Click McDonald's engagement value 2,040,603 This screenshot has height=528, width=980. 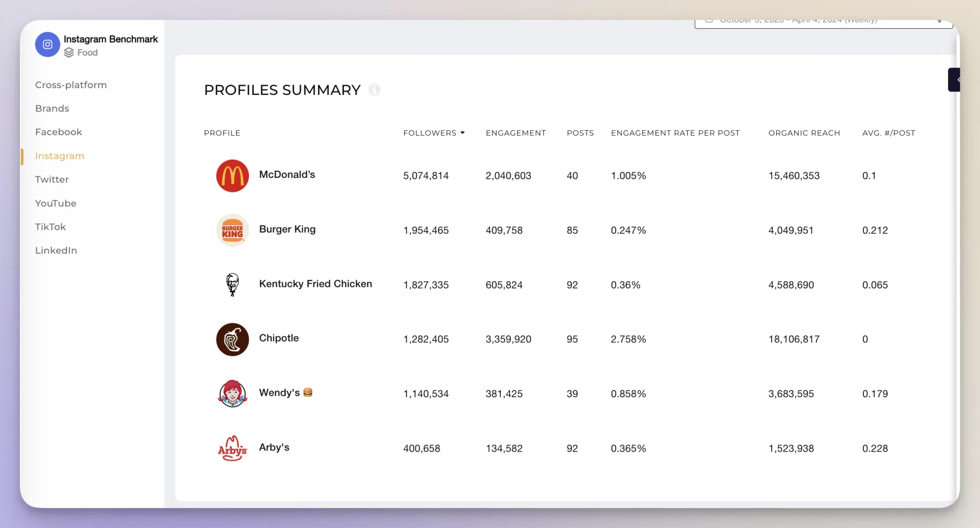[508, 175]
